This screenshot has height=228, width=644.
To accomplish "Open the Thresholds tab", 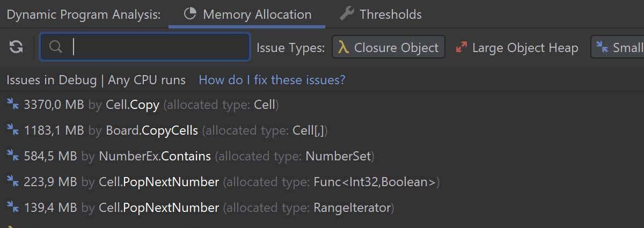I will [390, 14].
